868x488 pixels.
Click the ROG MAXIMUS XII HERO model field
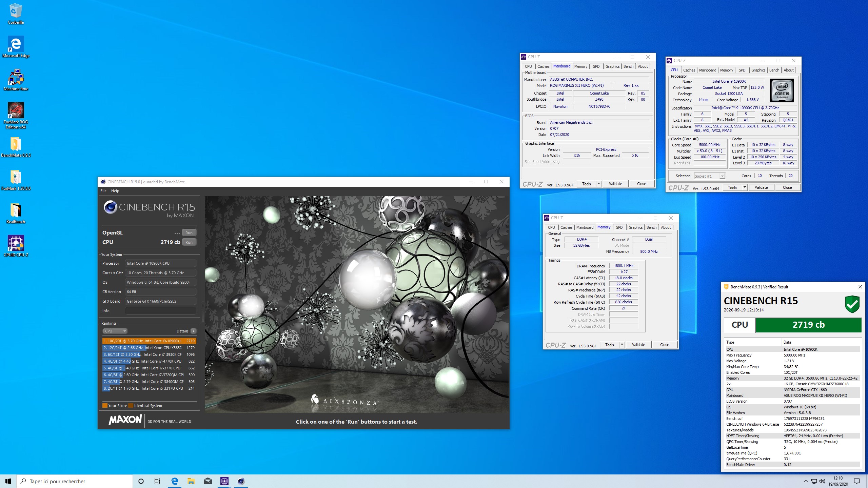[581, 85]
